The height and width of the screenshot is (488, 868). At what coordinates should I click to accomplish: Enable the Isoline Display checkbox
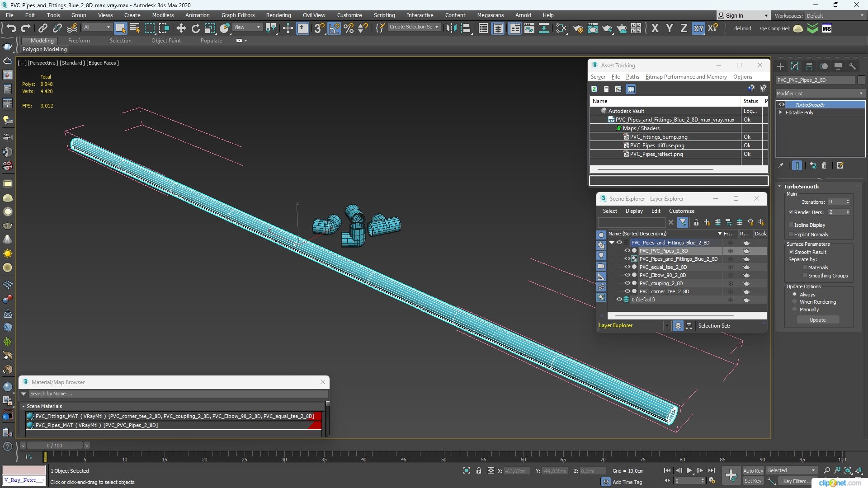(791, 225)
